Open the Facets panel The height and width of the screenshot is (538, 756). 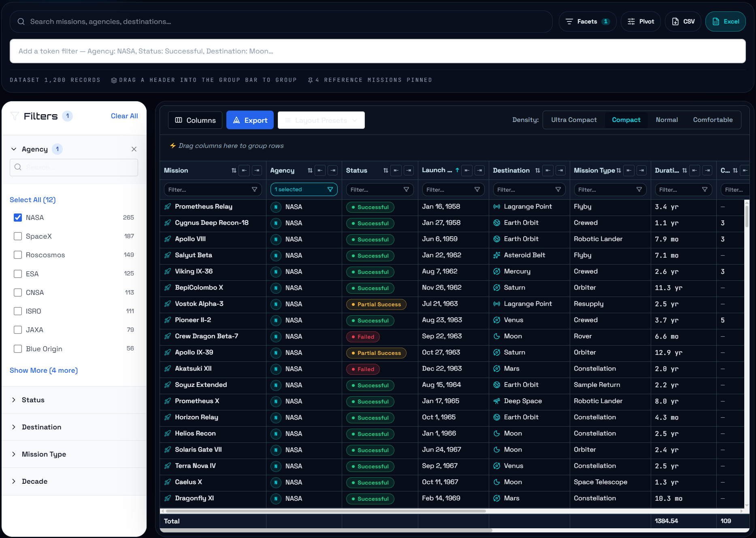coord(588,21)
